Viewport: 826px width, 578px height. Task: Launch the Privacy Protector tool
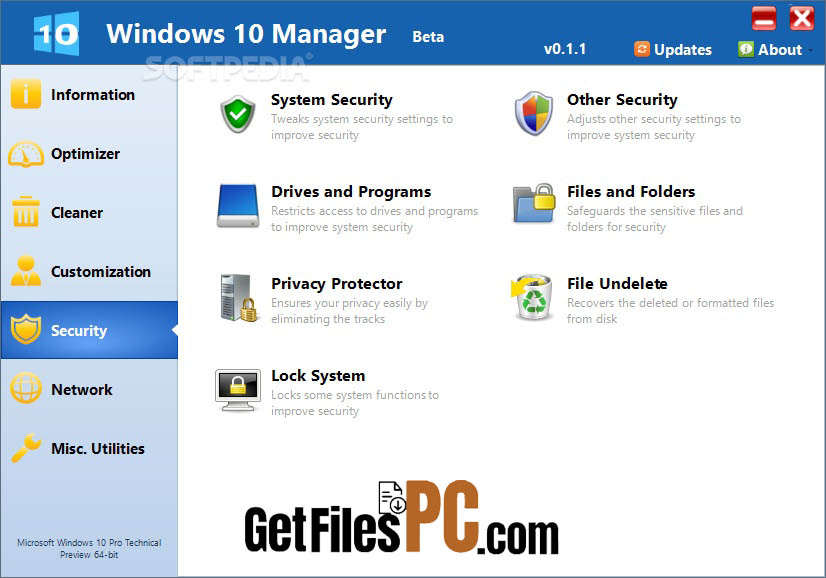tap(337, 284)
